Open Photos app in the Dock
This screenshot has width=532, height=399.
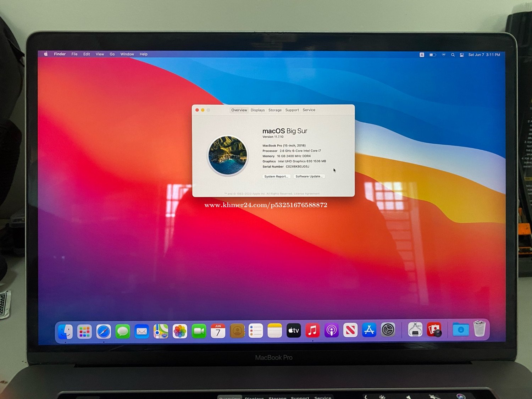(180, 331)
